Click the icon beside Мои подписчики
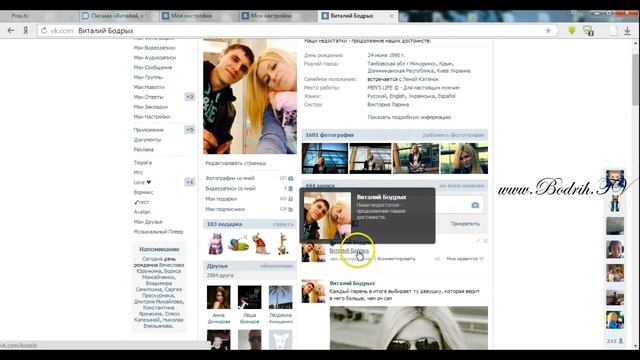 [x=291, y=209]
